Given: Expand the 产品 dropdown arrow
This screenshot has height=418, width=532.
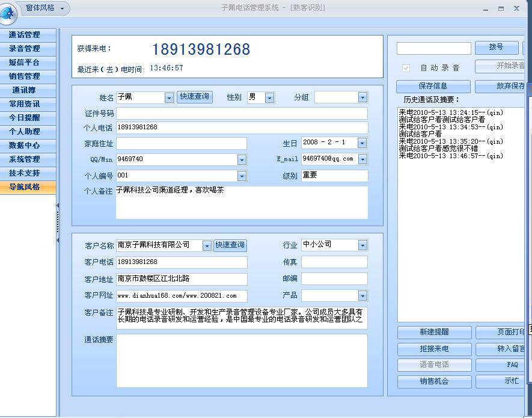Looking at the screenshot, I should coord(362,296).
